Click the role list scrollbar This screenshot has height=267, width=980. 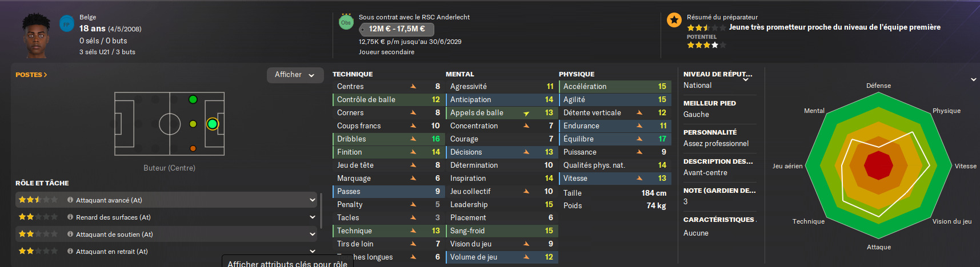coord(321,211)
